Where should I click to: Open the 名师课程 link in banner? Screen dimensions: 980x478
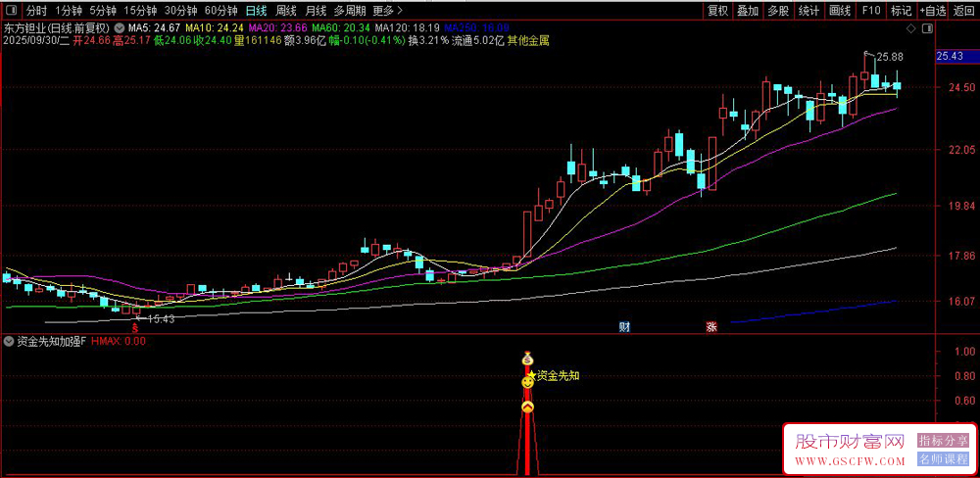[x=943, y=460]
